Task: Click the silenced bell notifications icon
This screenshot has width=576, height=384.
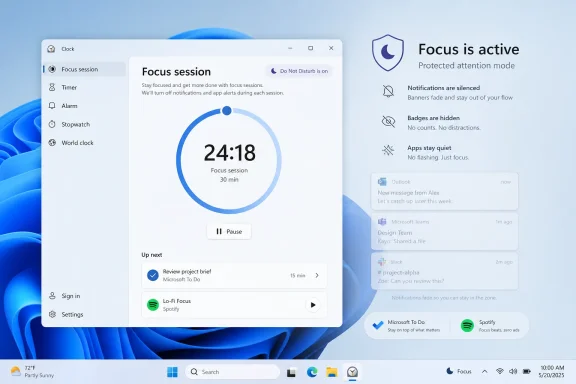Action: pos(388,91)
